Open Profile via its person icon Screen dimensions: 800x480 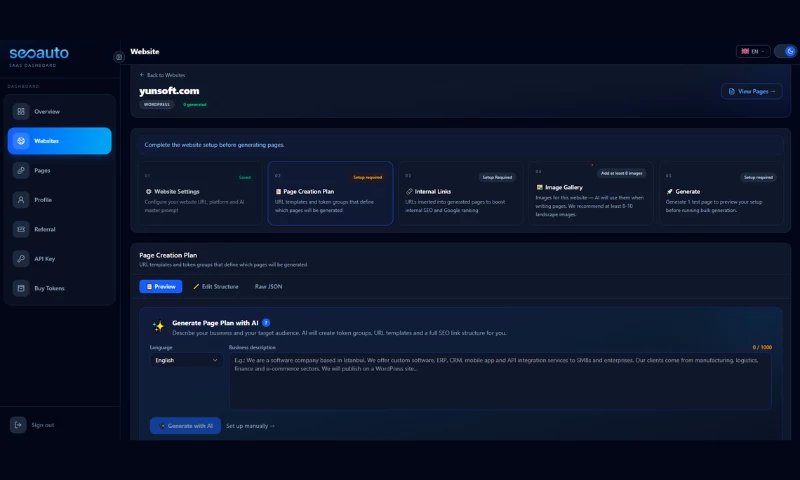(20, 200)
